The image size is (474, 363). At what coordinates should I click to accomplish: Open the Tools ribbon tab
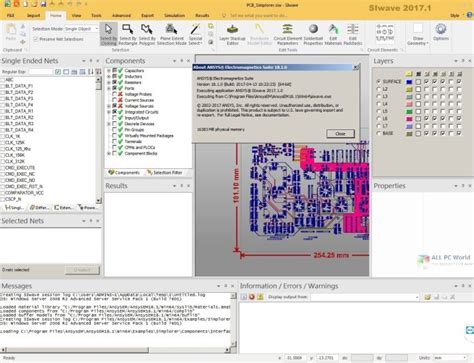(96, 15)
